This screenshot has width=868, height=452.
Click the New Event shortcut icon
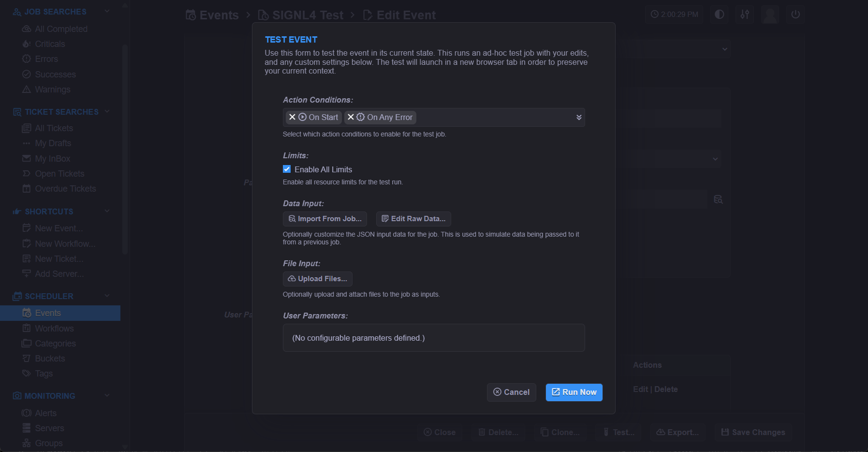coord(27,228)
